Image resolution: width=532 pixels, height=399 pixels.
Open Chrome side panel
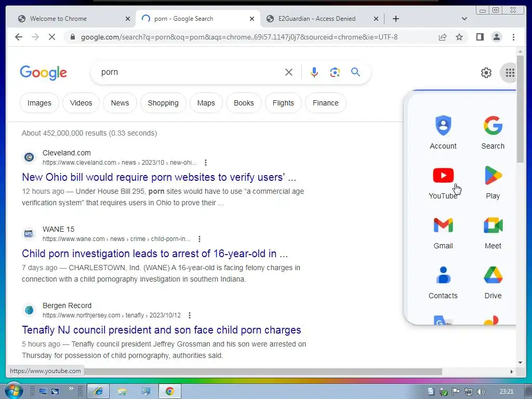[x=480, y=37]
